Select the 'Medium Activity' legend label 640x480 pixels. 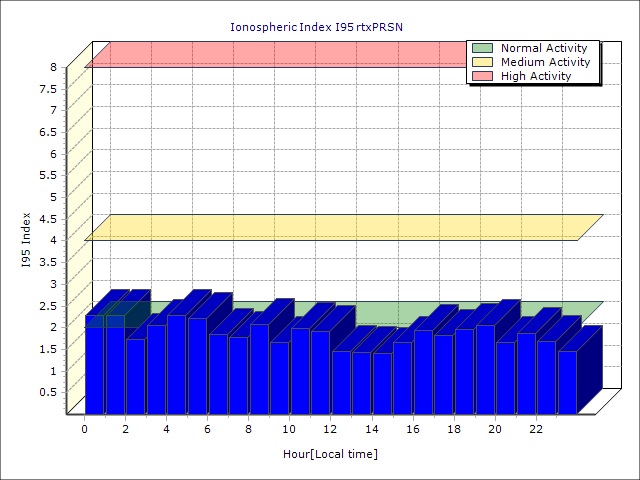point(545,62)
